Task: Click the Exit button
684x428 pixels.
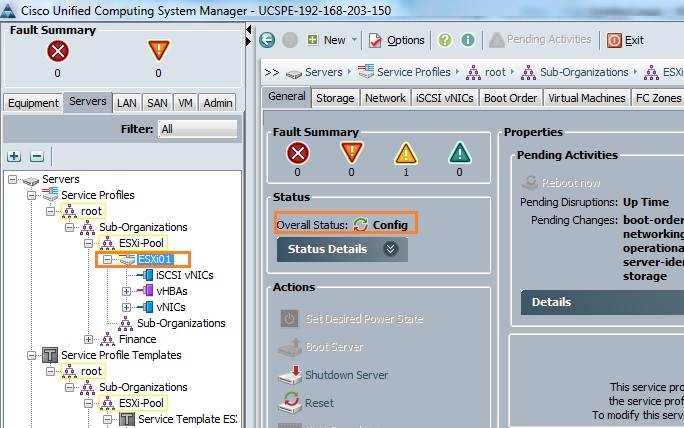Action: coord(625,40)
